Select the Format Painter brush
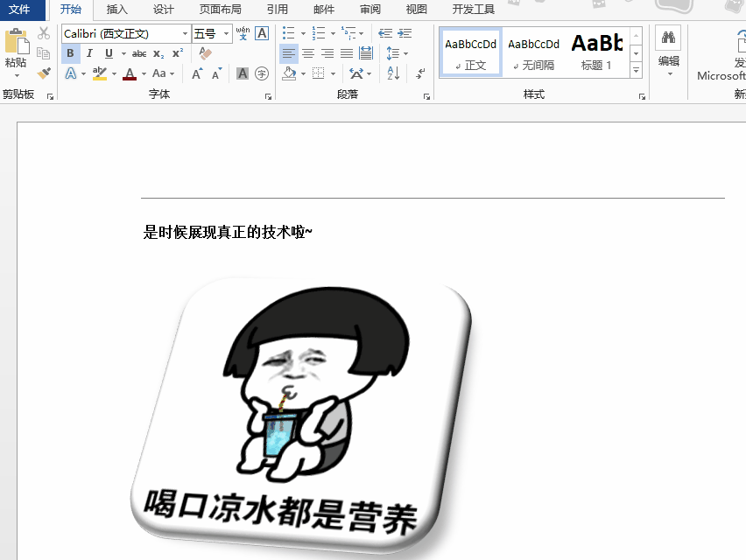 click(x=43, y=73)
